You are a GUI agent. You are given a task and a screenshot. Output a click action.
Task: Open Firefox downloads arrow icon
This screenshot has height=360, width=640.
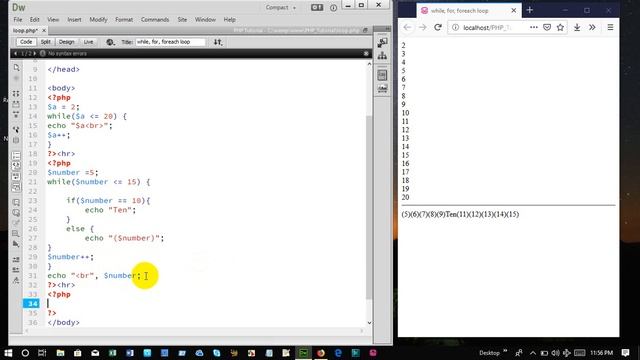[577, 27]
